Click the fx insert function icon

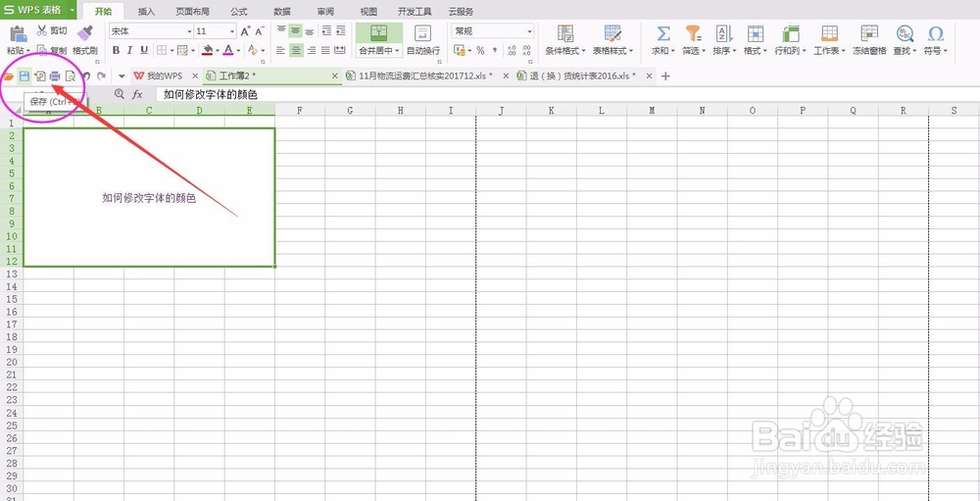(x=137, y=94)
